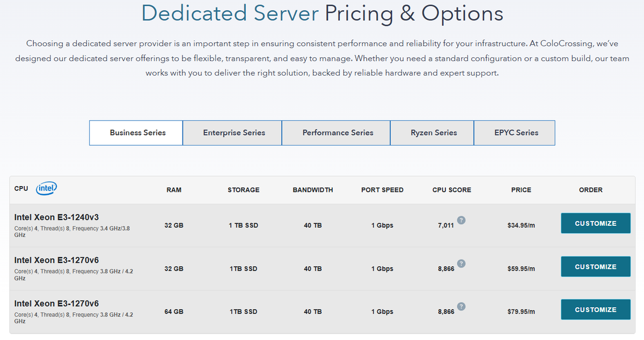Click the "32 GB" RAM in the E3-1240v3 row

[174, 225]
